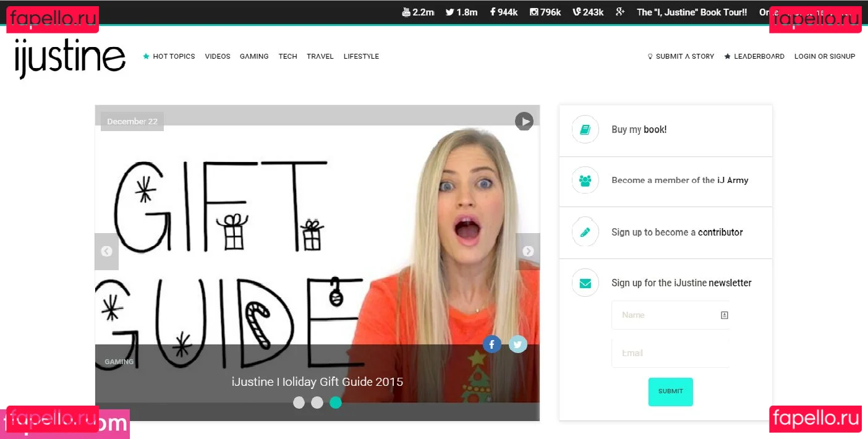Viewport: 868px width, 439px height.
Task: Click Login or Signup
Action: pyautogui.click(x=825, y=56)
